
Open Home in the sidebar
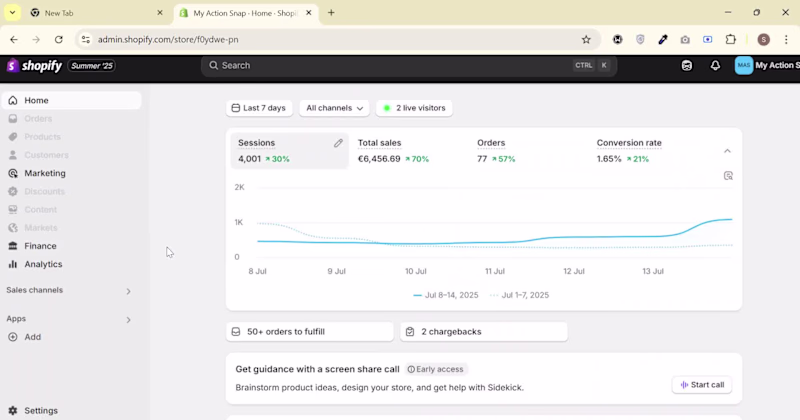(x=71, y=101)
